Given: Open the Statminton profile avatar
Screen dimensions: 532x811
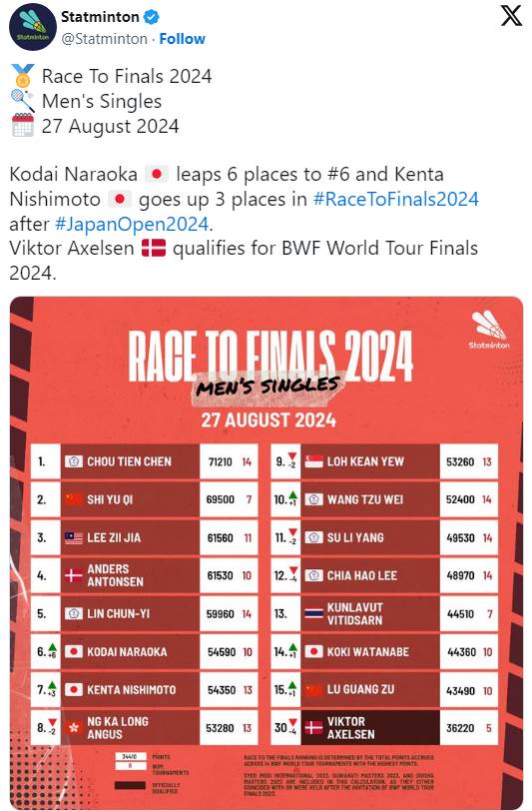Looking at the screenshot, I should click(33, 26).
